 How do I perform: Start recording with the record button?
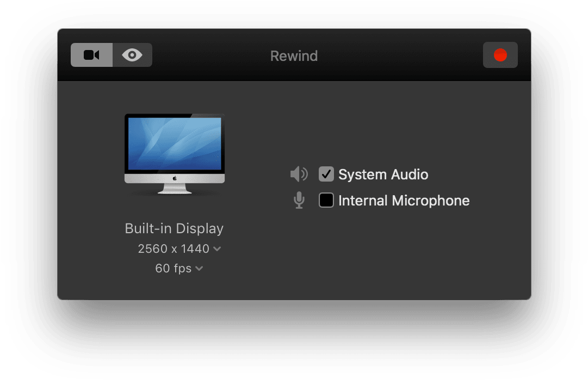(500, 54)
